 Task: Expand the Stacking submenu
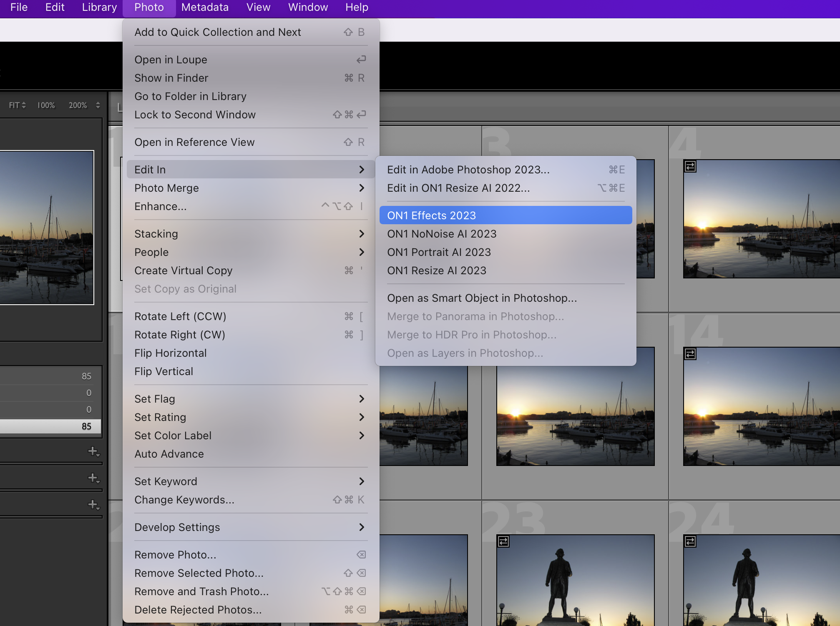(x=251, y=234)
